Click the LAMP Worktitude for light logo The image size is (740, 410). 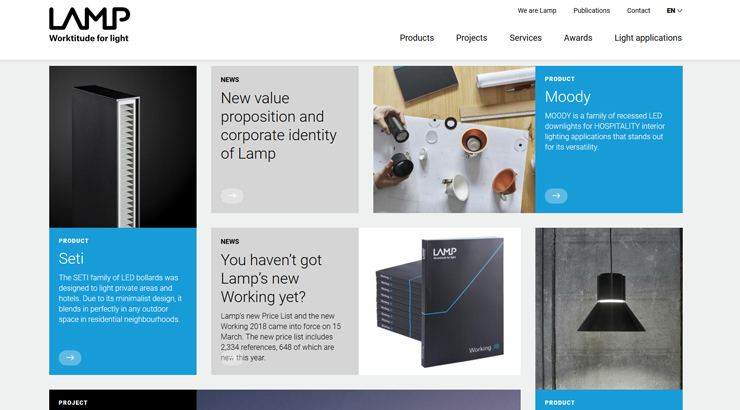pyautogui.click(x=89, y=25)
